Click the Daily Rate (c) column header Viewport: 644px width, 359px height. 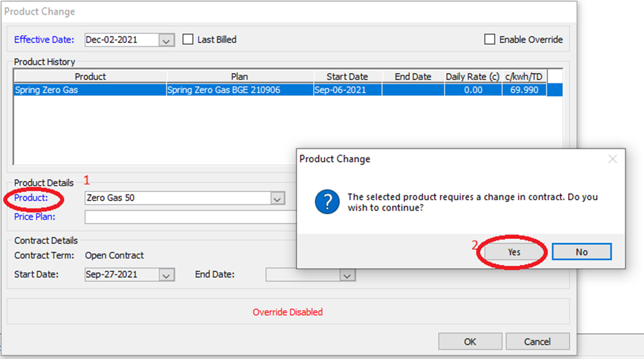click(x=473, y=77)
